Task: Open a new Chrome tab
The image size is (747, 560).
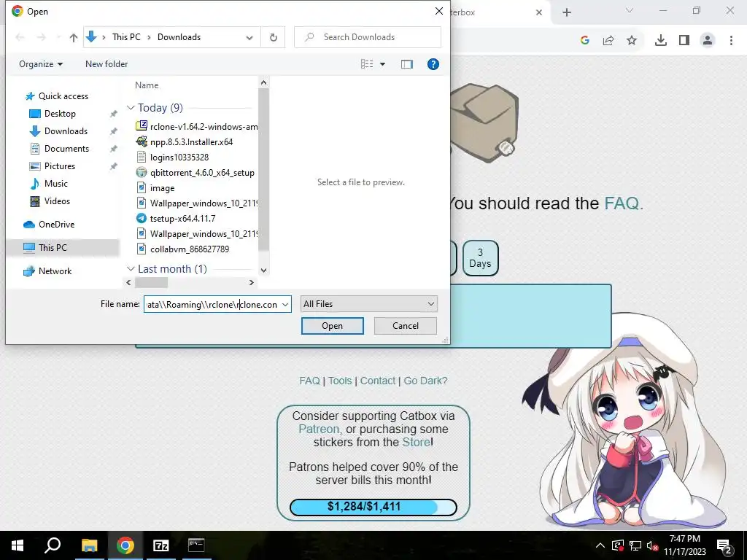Action: pyautogui.click(x=566, y=12)
